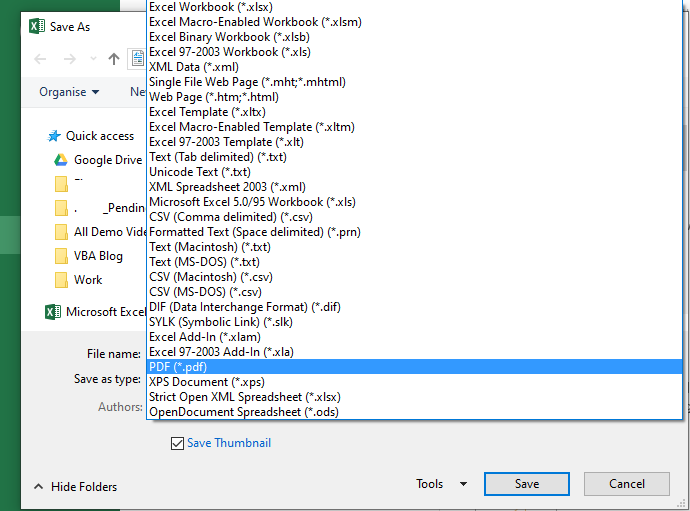Image resolution: width=690 pixels, height=511 pixels.
Task: Toggle the Save Thumbnail checkbox
Action: [x=177, y=443]
